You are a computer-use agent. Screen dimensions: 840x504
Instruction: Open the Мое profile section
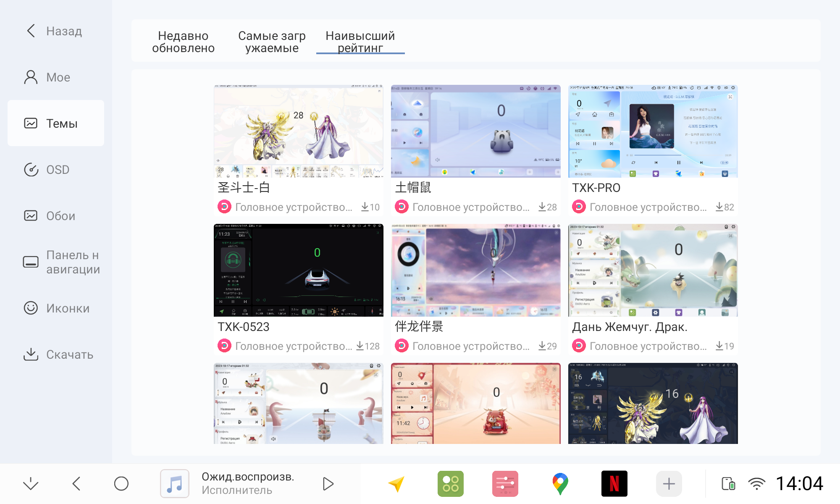(56, 77)
